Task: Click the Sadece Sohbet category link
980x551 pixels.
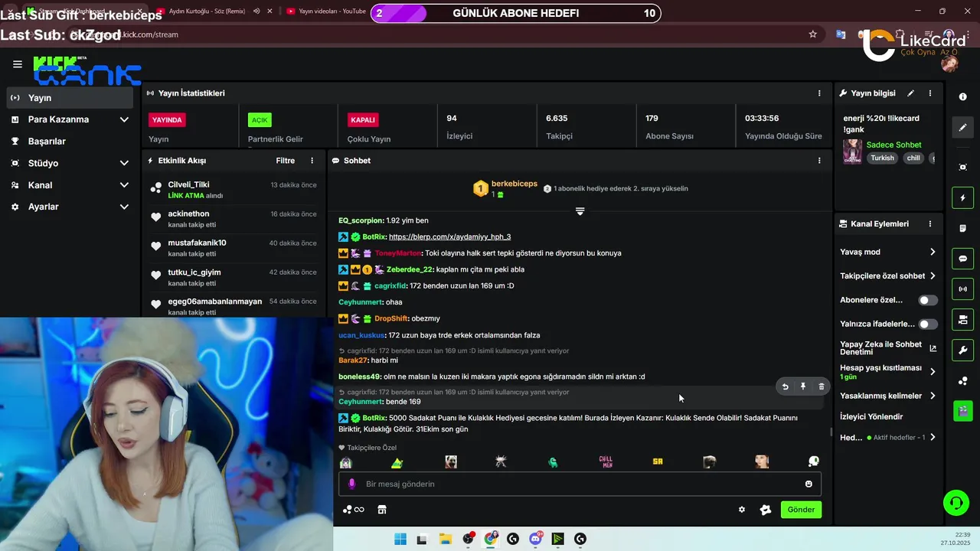Action: click(x=893, y=145)
